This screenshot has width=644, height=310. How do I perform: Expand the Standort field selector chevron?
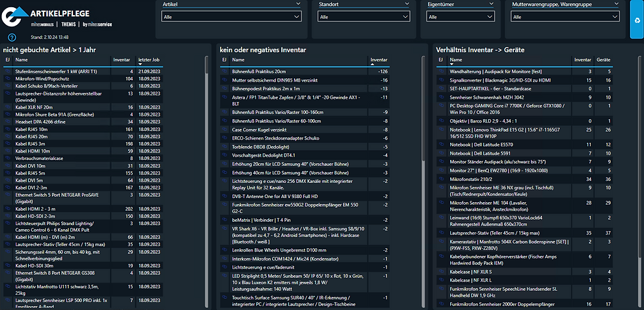click(405, 4)
